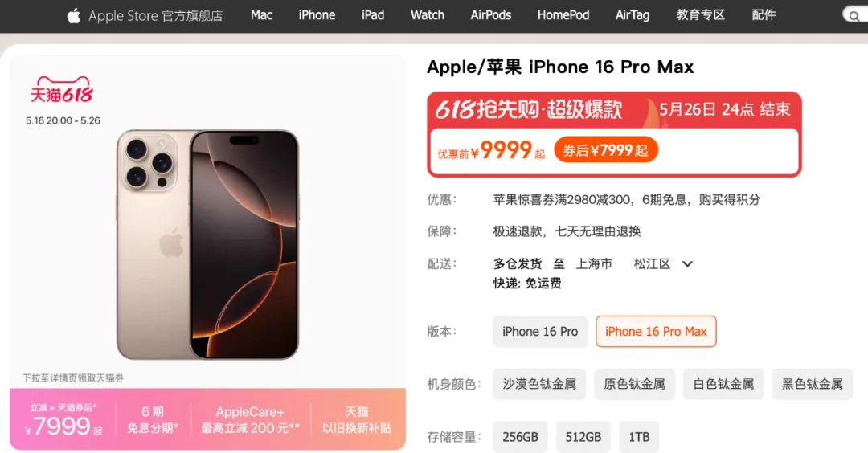
Task: Expand the Songjiang district delivery dropdown
Action: coord(687,264)
